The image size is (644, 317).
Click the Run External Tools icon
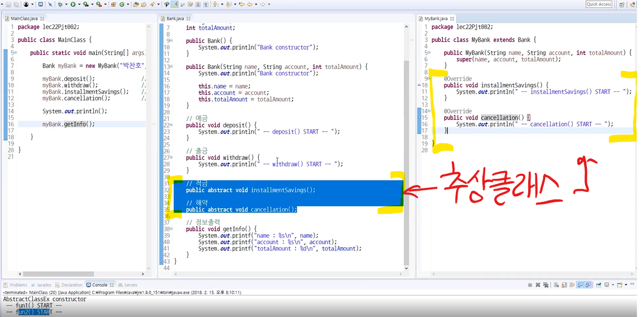[99, 5]
